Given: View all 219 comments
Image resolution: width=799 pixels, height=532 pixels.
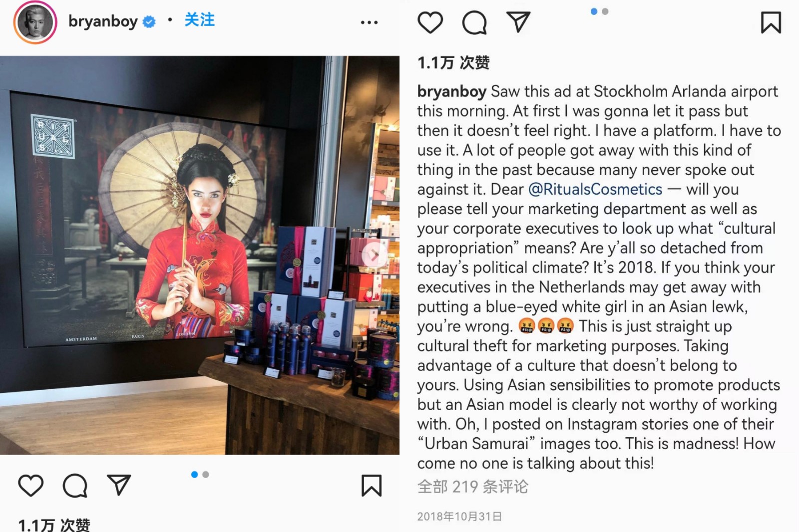Looking at the screenshot, I should point(472,487).
